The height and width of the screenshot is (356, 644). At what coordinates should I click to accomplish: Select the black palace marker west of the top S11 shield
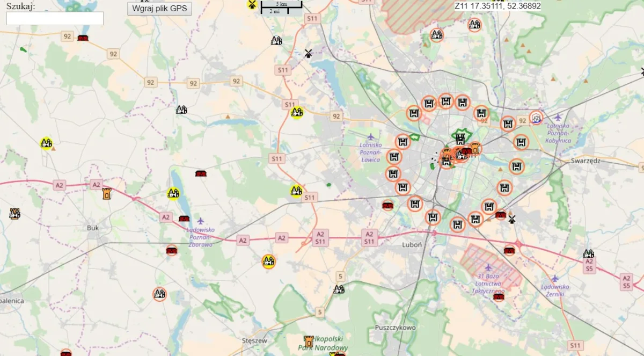(276, 40)
